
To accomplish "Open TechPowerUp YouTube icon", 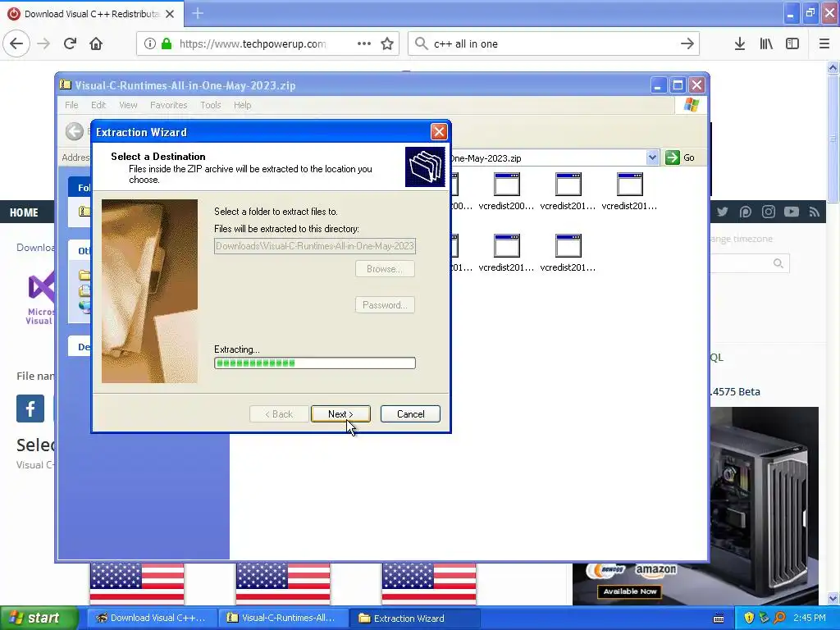I will pyautogui.click(x=792, y=212).
